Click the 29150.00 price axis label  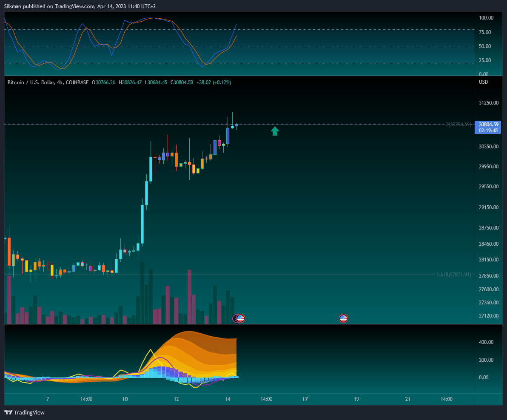tap(489, 207)
